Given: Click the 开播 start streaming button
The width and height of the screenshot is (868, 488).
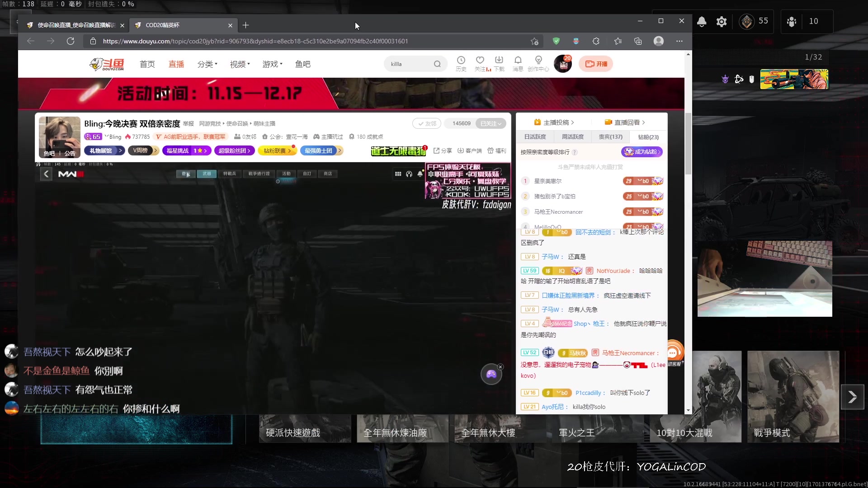Looking at the screenshot, I should [596, 64].
